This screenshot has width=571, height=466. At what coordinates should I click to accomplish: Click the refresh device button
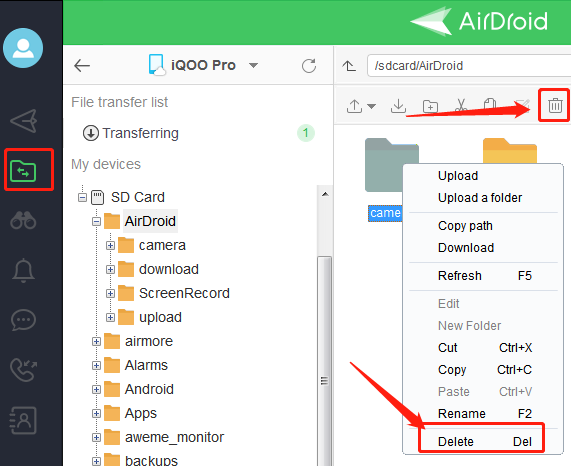[309, 66]
